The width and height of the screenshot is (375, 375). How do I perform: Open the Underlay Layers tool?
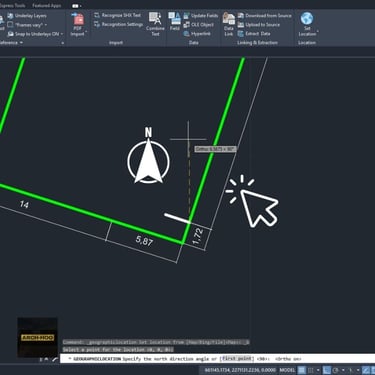pos(27,16)
